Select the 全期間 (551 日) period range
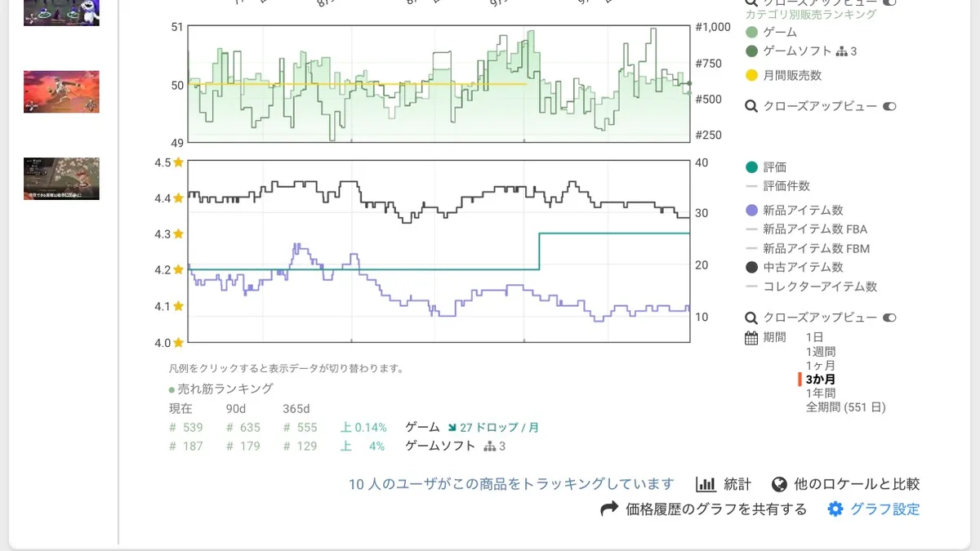Screen dimensions: 980x551 coord(845,407)
